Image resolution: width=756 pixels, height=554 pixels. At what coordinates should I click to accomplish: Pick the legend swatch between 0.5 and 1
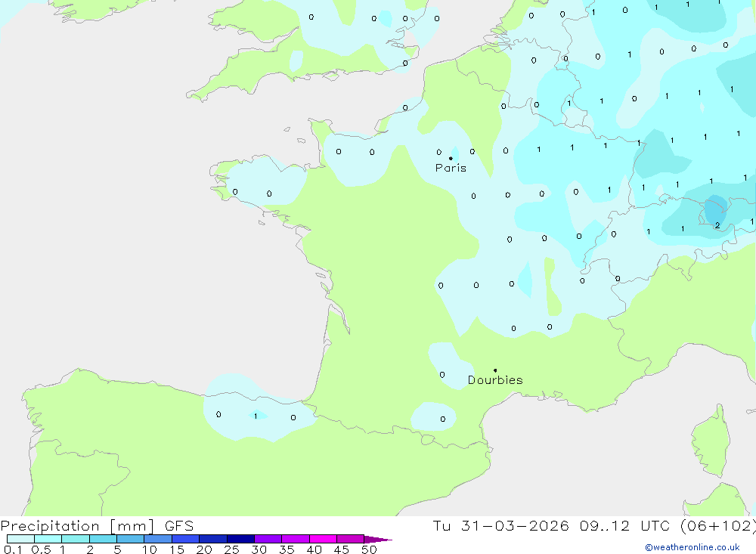tap(48, 539)
